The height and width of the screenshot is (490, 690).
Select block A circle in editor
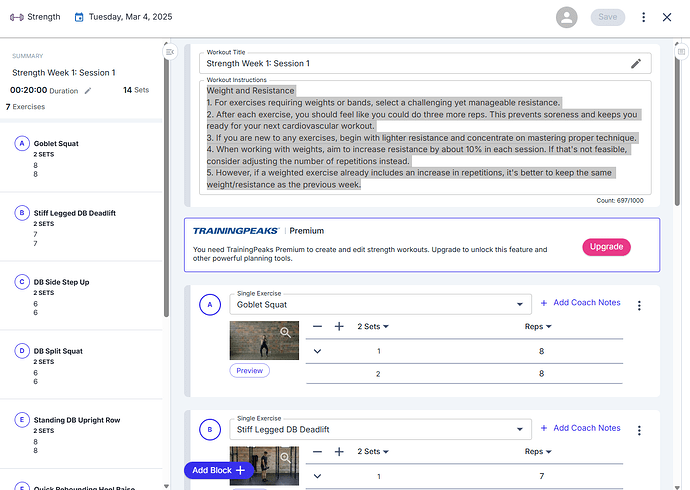coord(210,305)
